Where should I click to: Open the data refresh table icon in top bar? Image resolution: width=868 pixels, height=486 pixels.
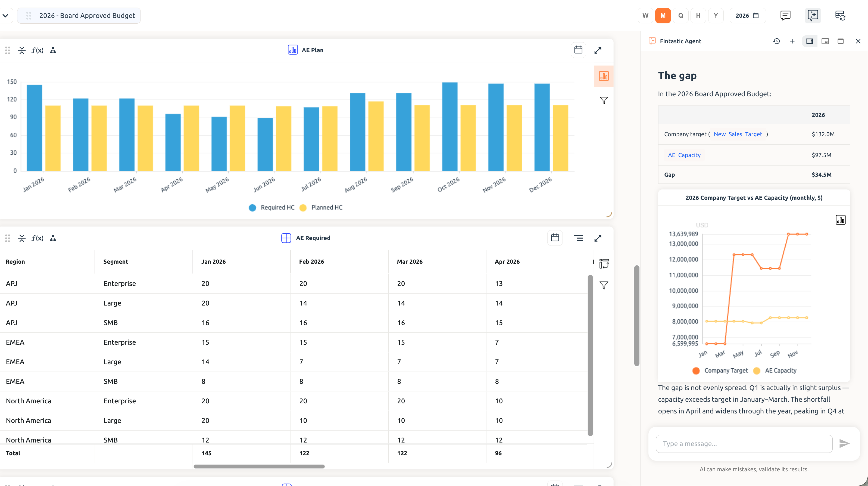coord(840,15)
